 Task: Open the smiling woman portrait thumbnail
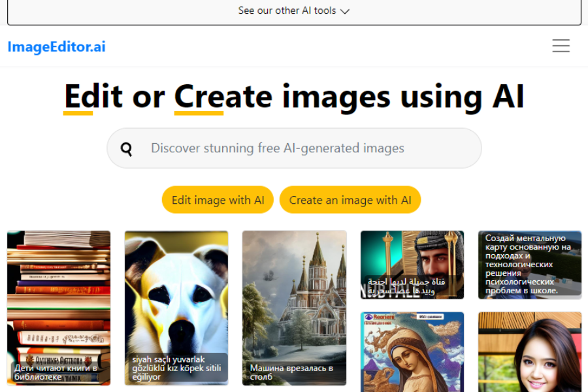point(529,353)
